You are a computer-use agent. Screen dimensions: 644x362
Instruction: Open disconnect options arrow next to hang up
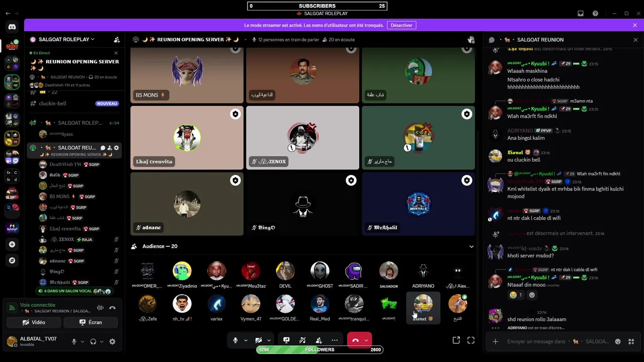pyautogui.click(x=366, y=340)
